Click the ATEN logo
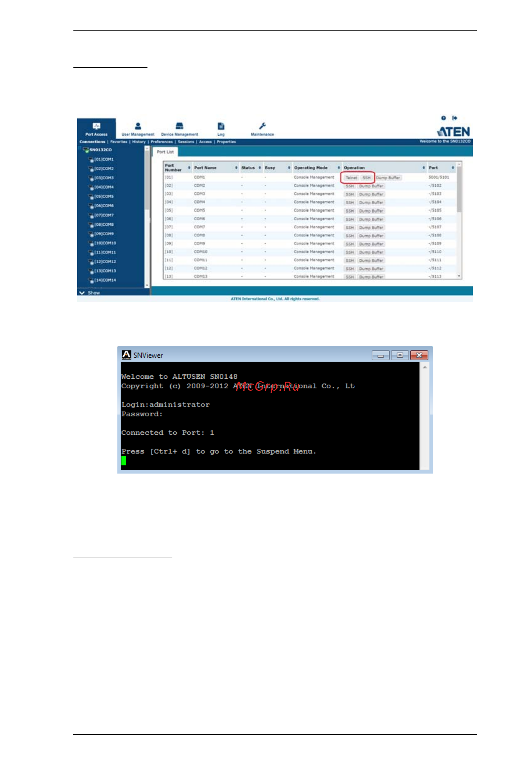Image resolution: width=532 pixels, height=772 pixels. click(x=453, y=131)
